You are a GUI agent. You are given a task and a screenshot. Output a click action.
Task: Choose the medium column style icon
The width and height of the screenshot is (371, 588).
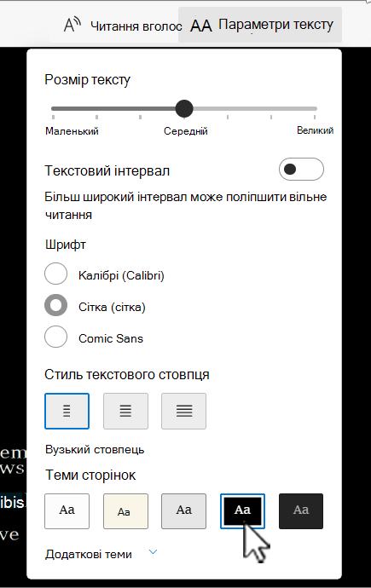[125, 411]
